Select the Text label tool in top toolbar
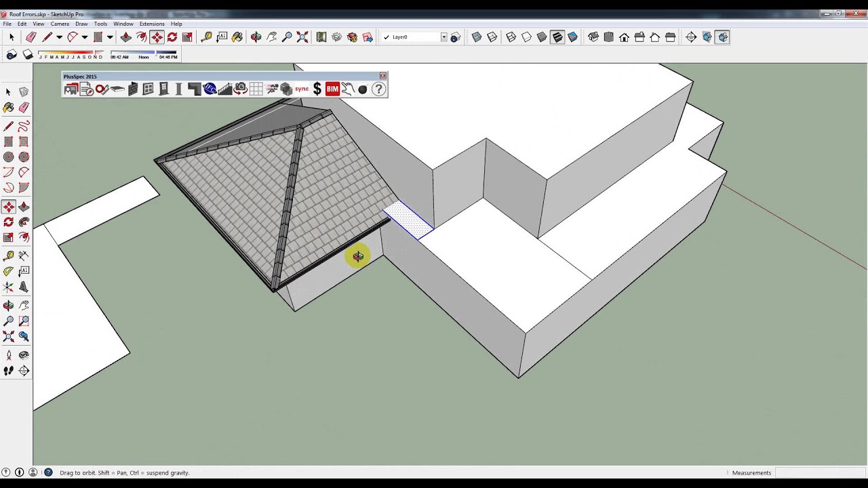The width and height of the screenshot is (868, 488). click(x=222, y=37)
